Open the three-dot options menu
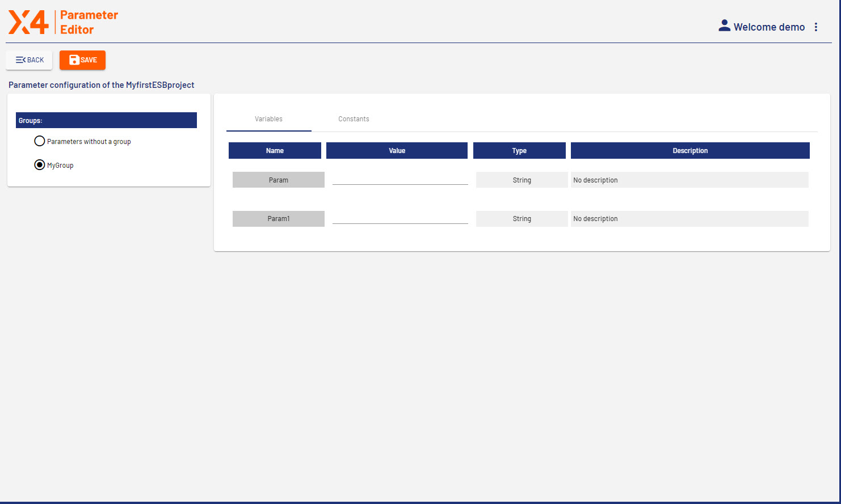This screenshot has width=841, height=504. pos(815,27)
